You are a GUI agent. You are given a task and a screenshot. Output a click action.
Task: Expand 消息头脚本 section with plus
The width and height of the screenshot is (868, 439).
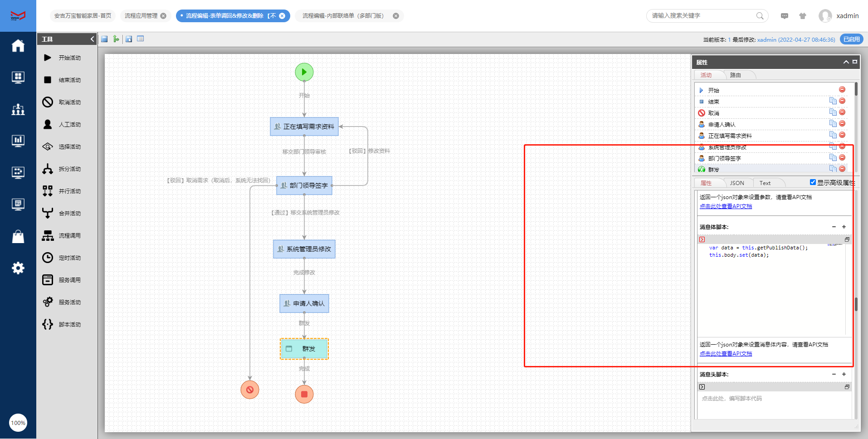pos(844,374)
